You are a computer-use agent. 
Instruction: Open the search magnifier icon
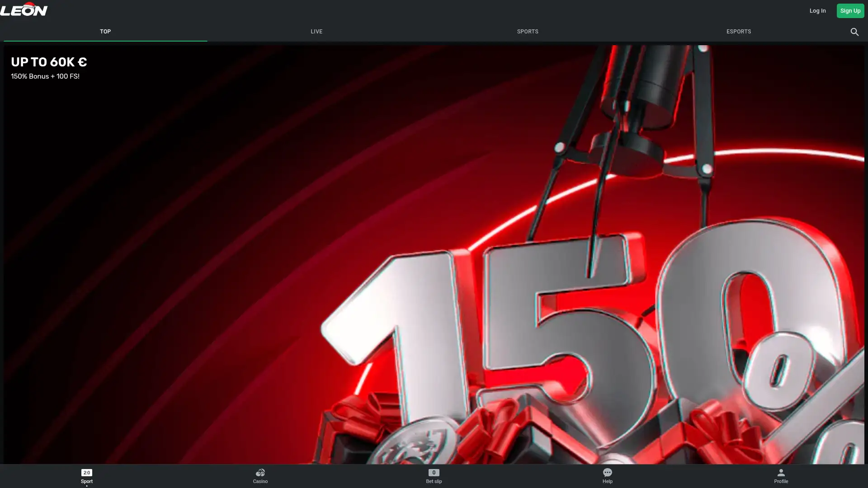pos(854,32)
